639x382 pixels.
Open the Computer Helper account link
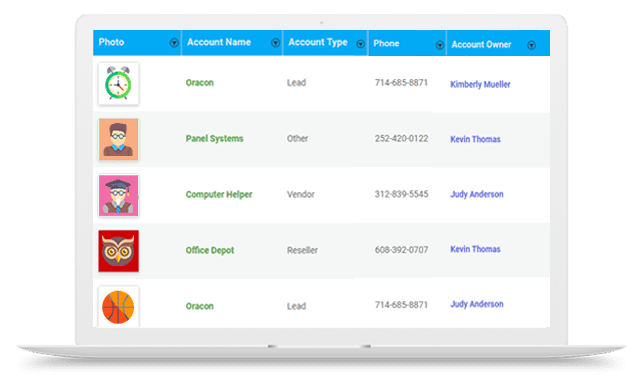pos(219,194)
